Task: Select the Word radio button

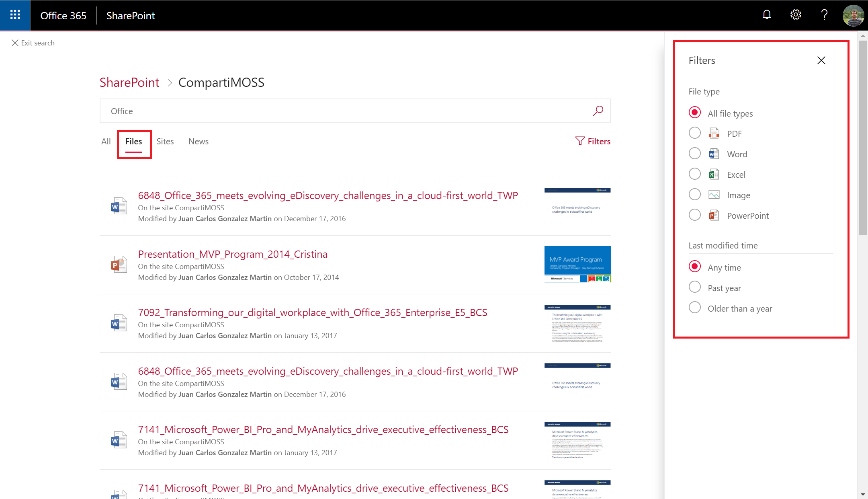Action: [x=694, y=153]
